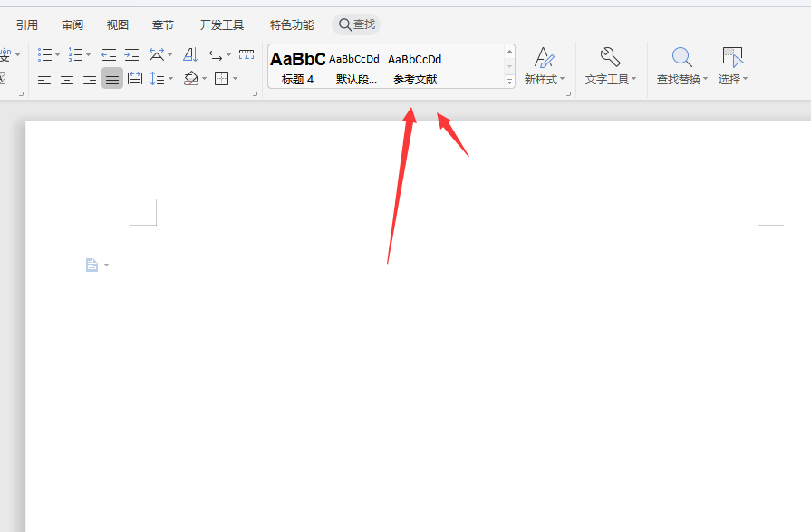Open the font group dialog launcher

(x=21, y=93)
